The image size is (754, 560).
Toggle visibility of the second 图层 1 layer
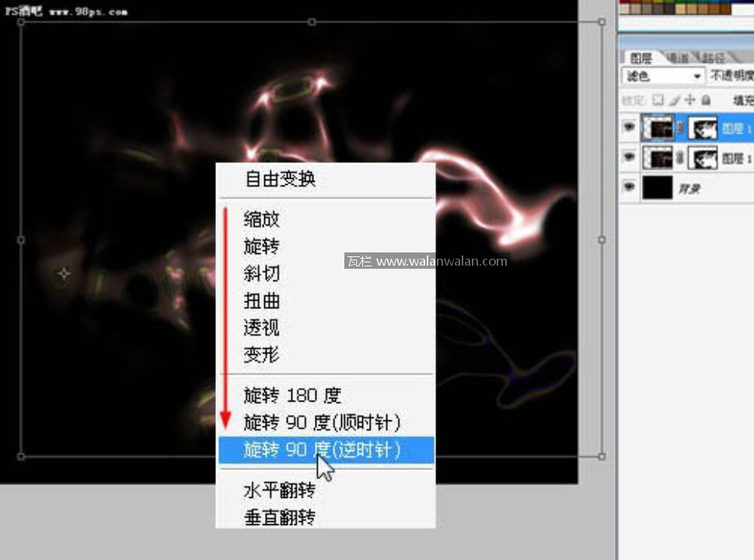[629, 158]
